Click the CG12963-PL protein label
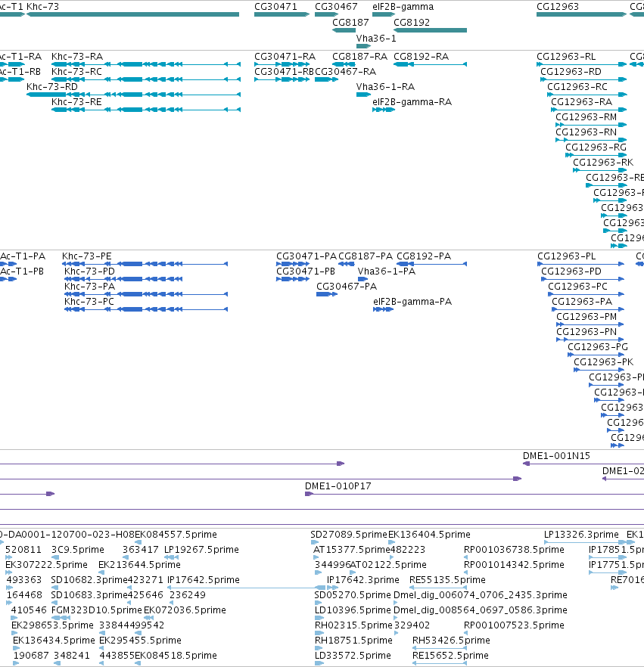Image resolution: width=644 pixels, height=667 pixels. coord(567,256)
